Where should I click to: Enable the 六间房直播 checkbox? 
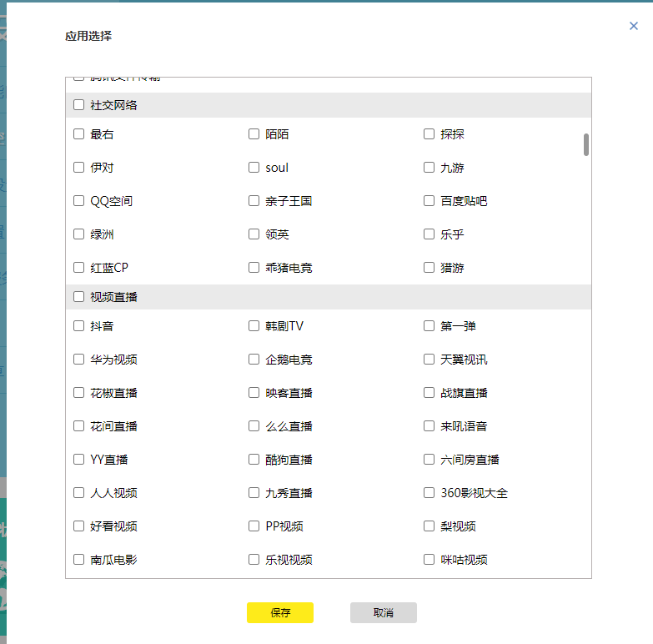429,459
